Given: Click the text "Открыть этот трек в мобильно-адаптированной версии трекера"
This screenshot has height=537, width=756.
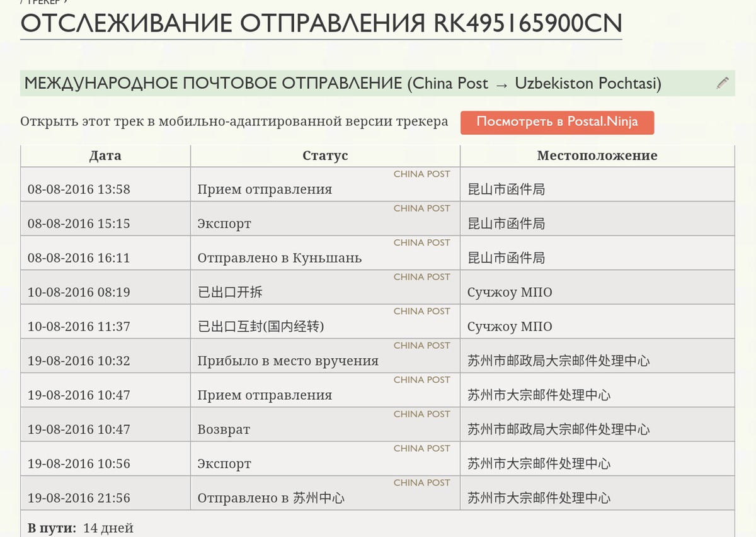Looking at the screenshot, I should [234, 122].
